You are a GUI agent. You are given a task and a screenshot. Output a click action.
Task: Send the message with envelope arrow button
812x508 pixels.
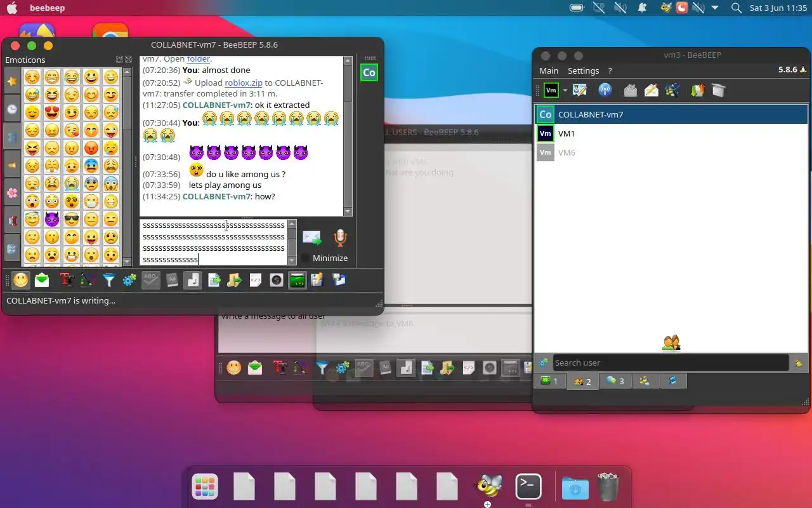pyautogui.click(x=311, y=238)
